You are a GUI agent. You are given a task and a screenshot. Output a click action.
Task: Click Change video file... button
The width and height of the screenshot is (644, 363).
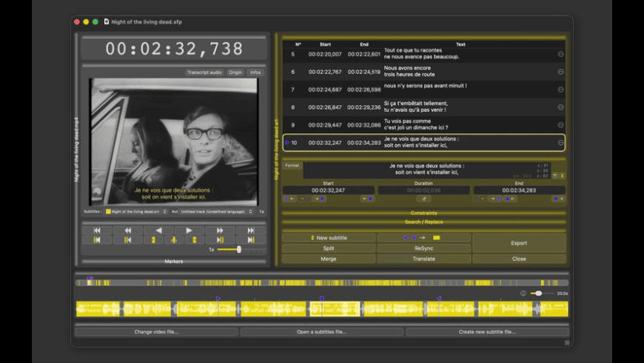tap(156, 332)
